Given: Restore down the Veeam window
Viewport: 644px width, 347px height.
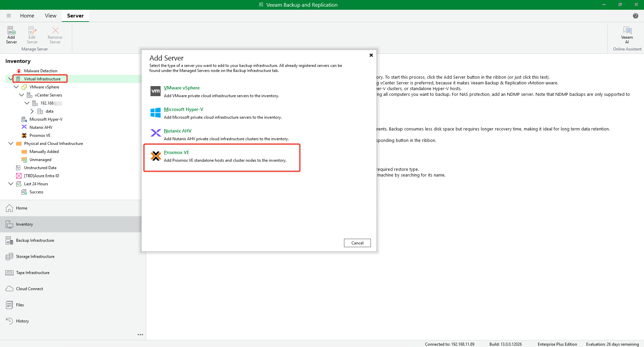Looking at the screenshot, I should point(620,5).
